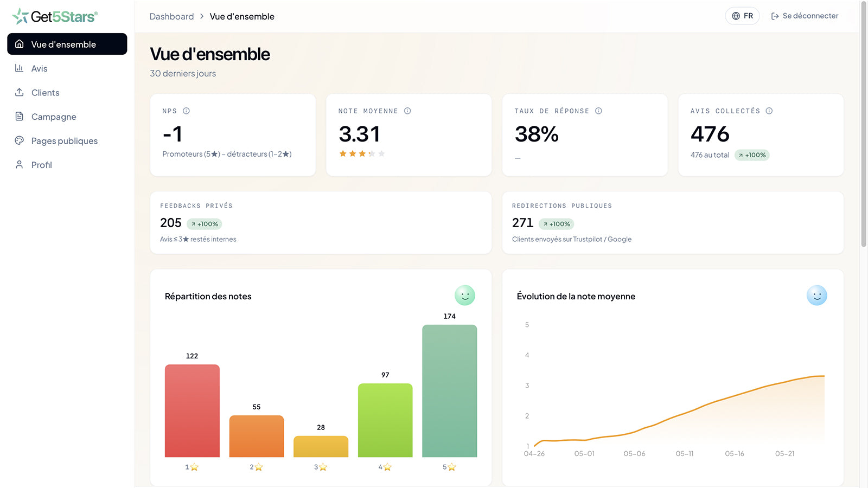Click the Taux de Réponse info icon
The height and width of the screenshot is (488, 868).
coord(598,111)
